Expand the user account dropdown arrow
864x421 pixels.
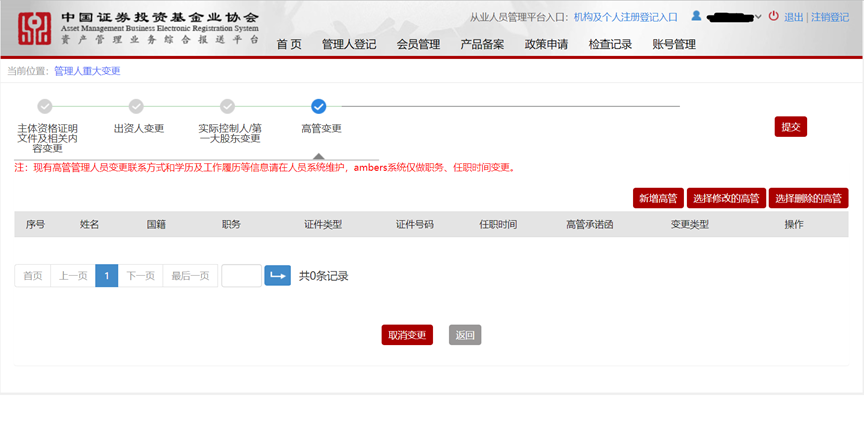(758, 17)
